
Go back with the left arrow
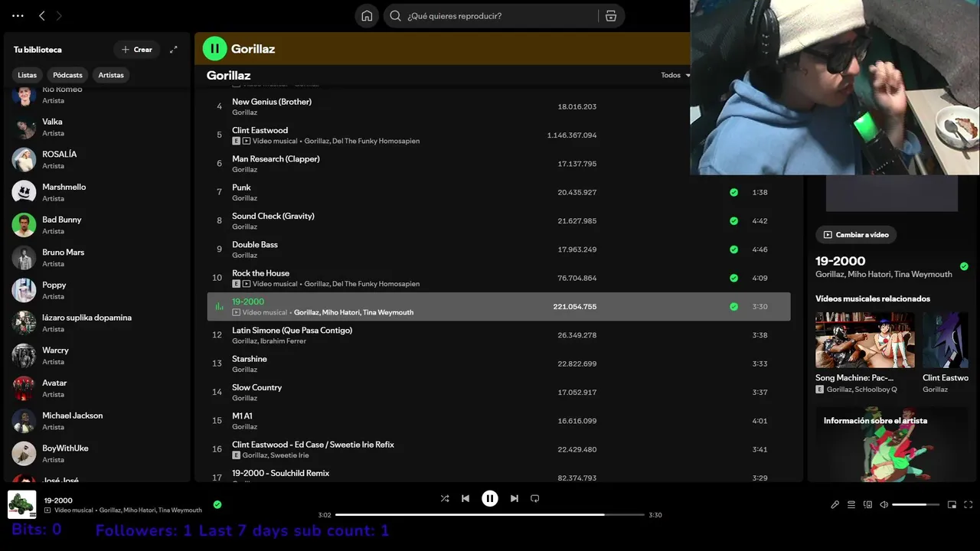pyautogui.click(x=42, y=16)
